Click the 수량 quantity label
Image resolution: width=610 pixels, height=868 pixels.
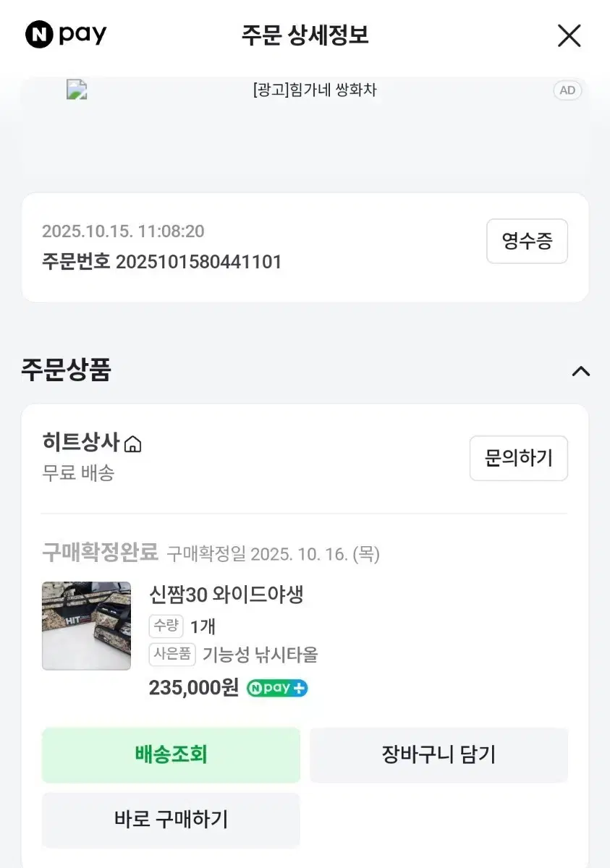(x=166, y=626)
